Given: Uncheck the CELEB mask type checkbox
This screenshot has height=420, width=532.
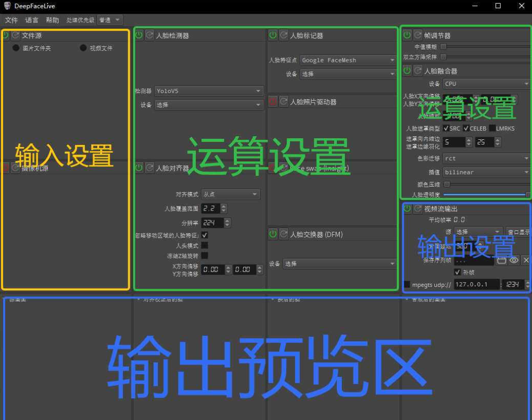Looking at the screenshot, I should 467,128.
